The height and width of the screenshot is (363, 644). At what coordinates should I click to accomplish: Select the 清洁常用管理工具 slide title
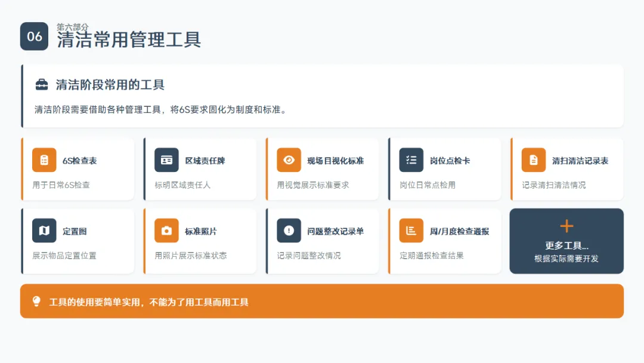(129, 40)
